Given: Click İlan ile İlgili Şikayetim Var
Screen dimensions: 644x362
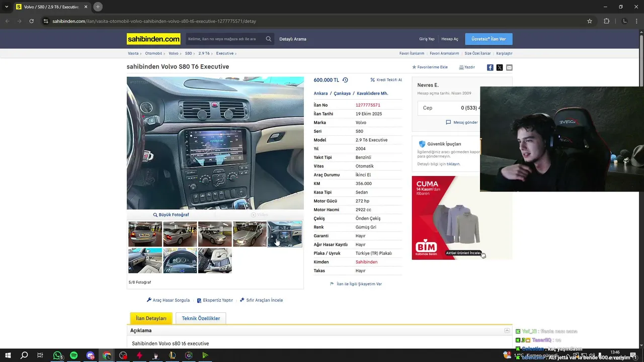Looking at the screenshot, I should coord(356,284).
